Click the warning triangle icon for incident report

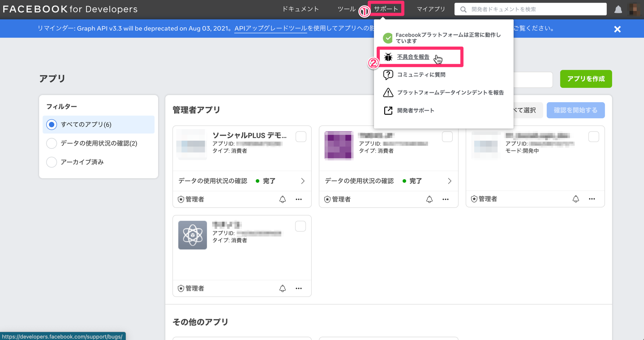click(388, 93)
